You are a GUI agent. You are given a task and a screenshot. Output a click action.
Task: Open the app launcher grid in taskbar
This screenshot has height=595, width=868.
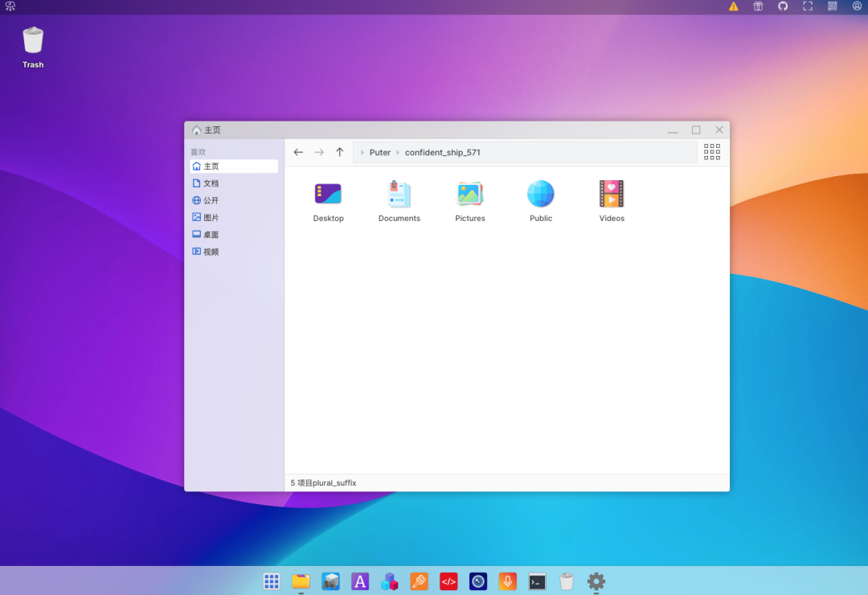pyautogui.click(x=272, y=581)
